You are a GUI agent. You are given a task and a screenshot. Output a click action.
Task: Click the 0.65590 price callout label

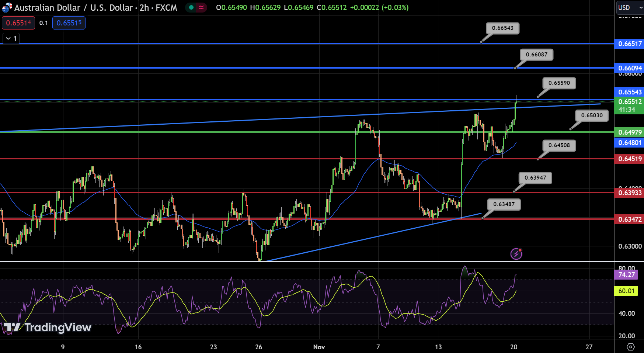coord(559,83)
